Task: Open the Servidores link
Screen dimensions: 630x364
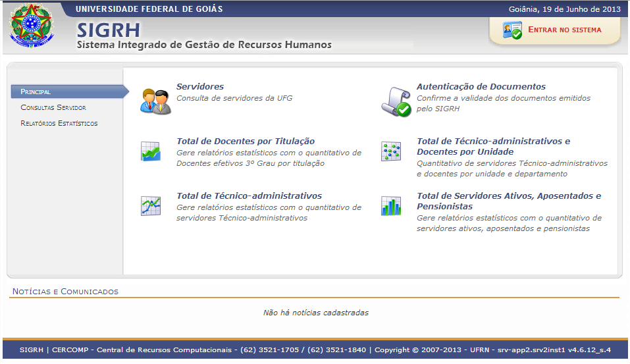Action: click(x=200, y=86)
